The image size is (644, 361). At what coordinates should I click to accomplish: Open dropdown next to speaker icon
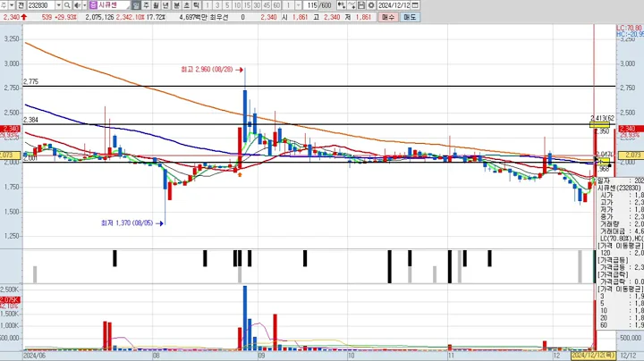click(85, 5)
